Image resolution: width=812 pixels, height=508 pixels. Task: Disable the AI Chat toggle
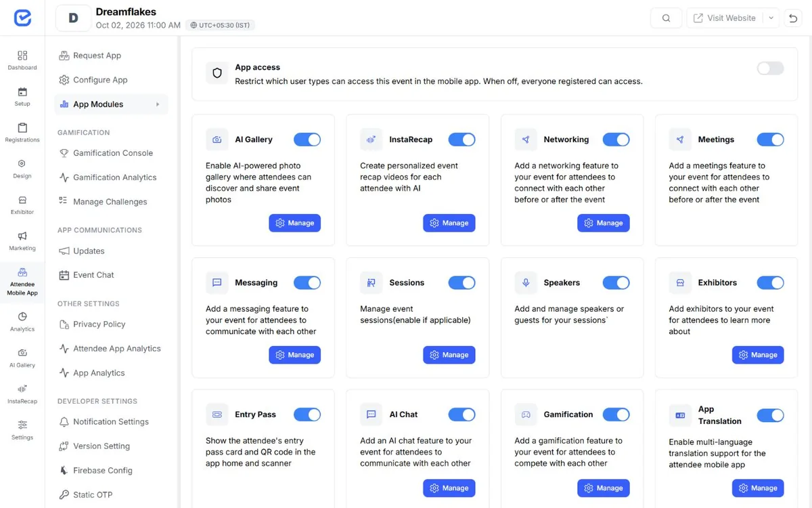coord(461,415)
